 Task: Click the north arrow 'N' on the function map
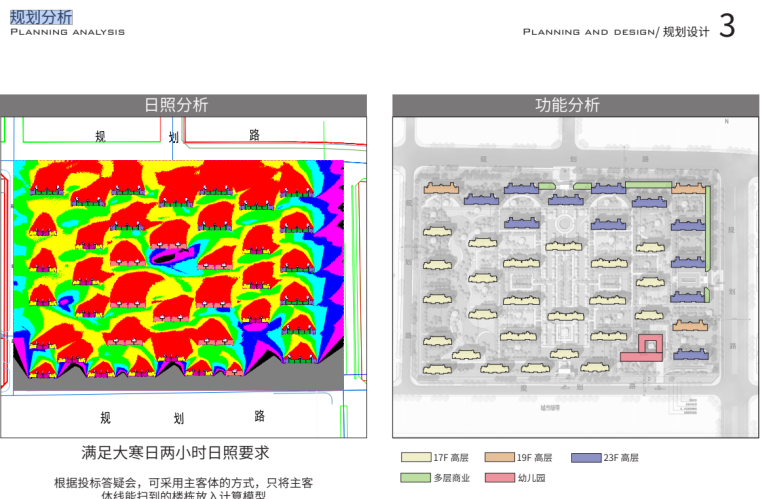point(727,122)
